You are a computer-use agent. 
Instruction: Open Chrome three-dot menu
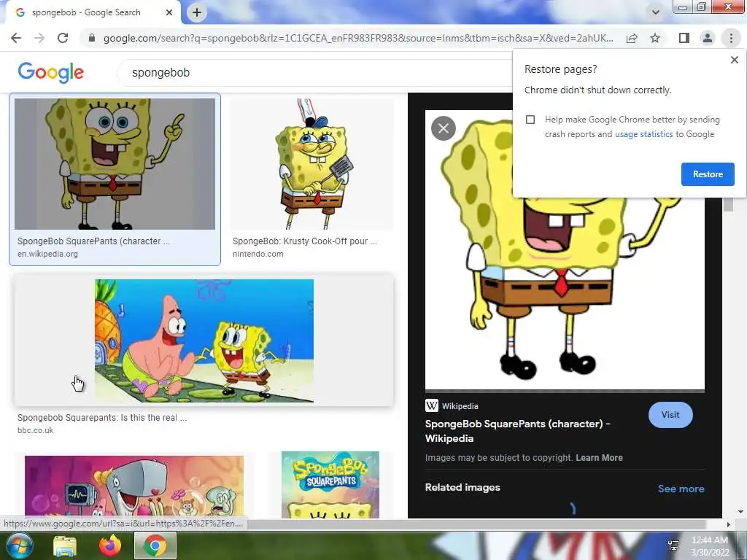[731, 38]
